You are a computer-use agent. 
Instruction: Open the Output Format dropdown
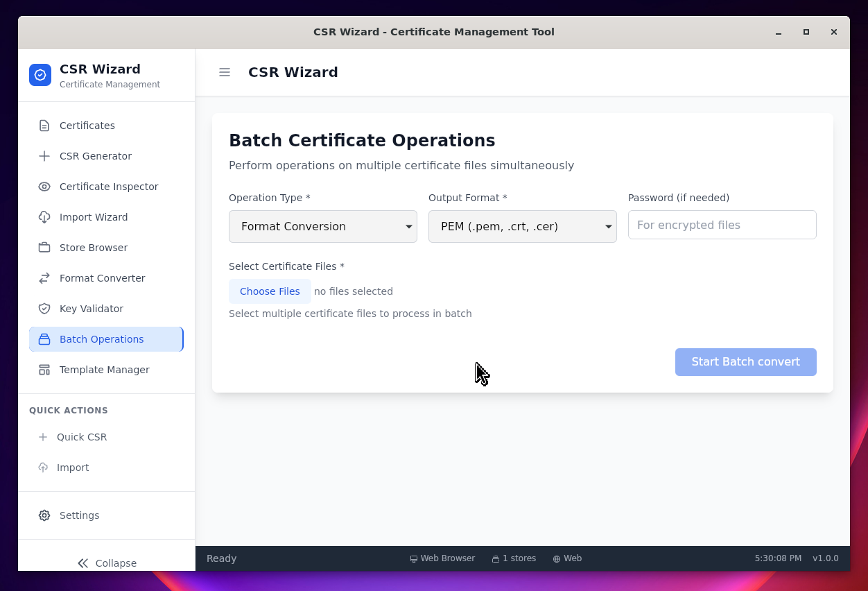click(523, 226)
